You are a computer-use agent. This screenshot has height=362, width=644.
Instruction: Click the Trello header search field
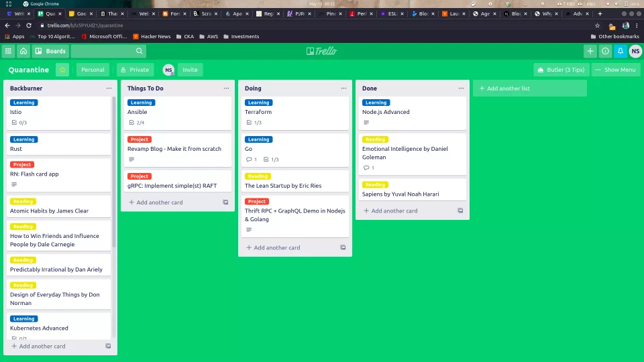pyautogui.click(x=109, y=52)
